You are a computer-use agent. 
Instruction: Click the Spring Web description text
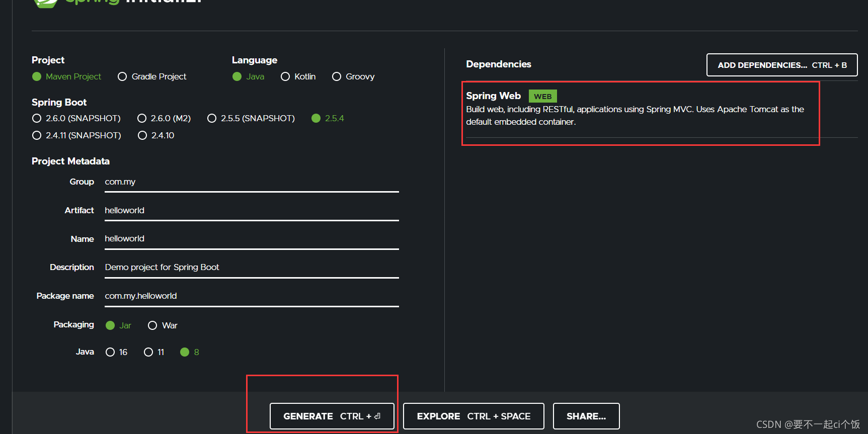635,116
